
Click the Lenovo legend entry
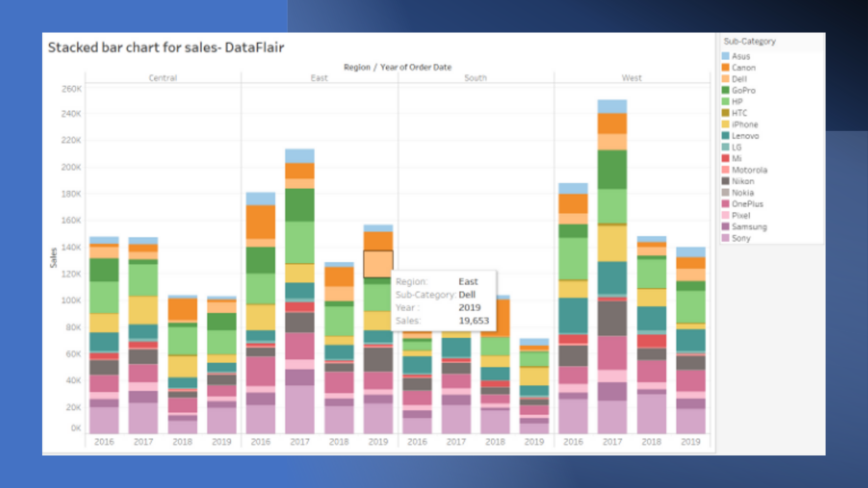point(745,136)
